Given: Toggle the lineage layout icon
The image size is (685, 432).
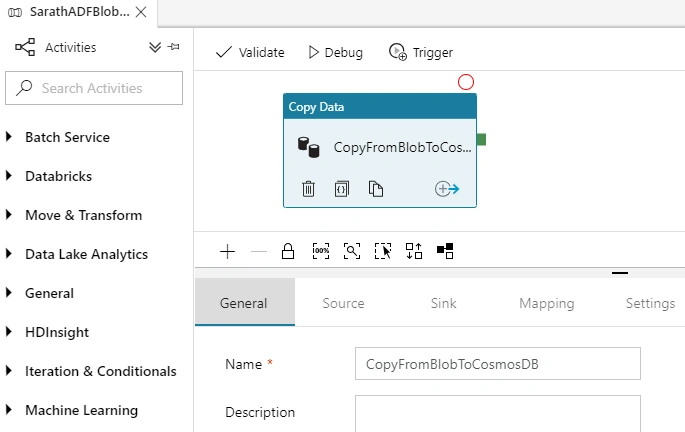Looking at the screenshot, I should pyautogui.click(x=445, y=251).
